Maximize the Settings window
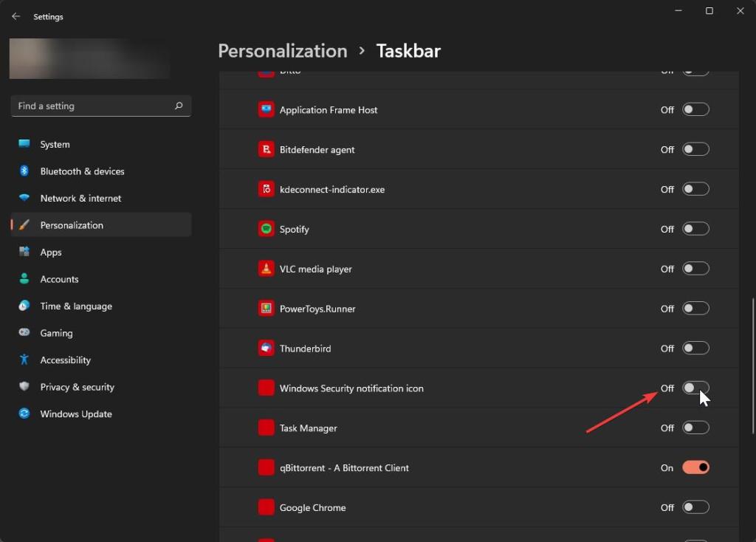756x542 pixels. [709, 10]
